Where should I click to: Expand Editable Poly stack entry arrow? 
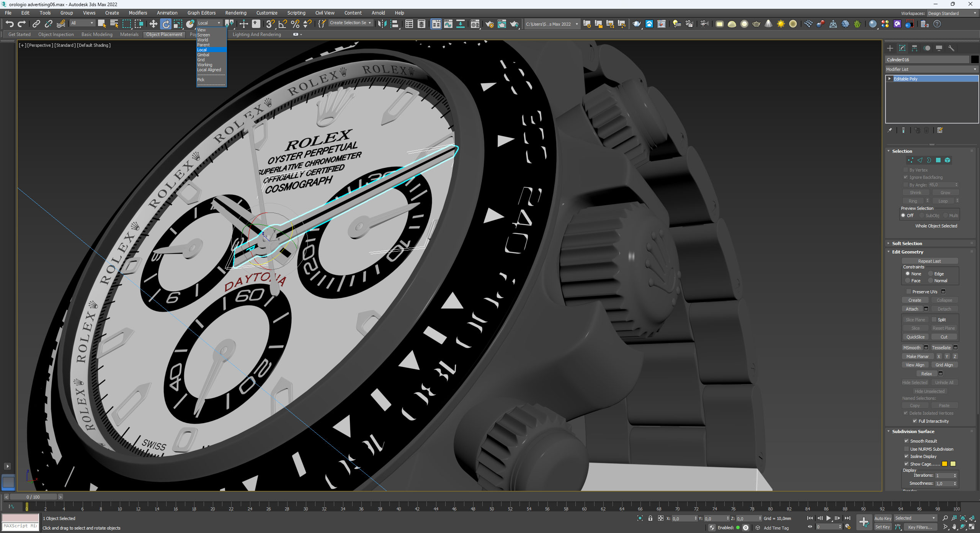pos(890,79)
